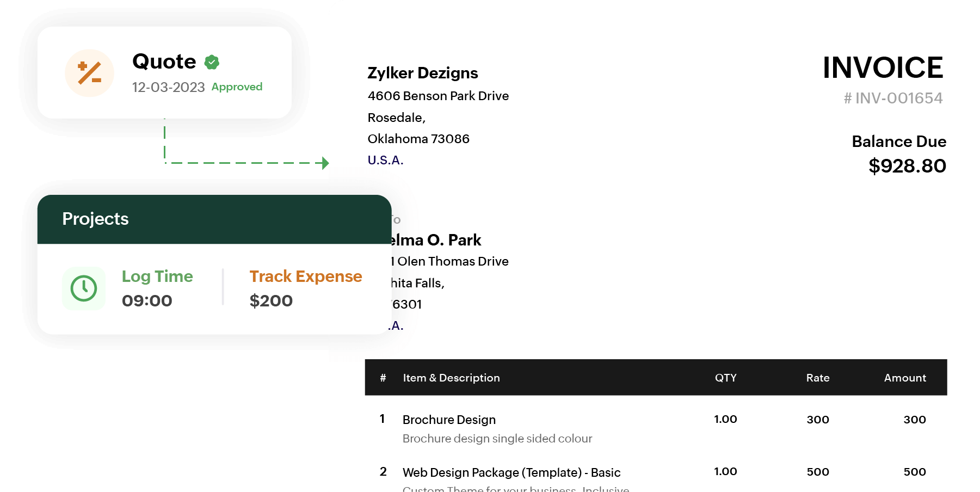Viewport: 980px width, 492px height.
Task: Click the green verified badge beside Quote
Action: [212, 63]
